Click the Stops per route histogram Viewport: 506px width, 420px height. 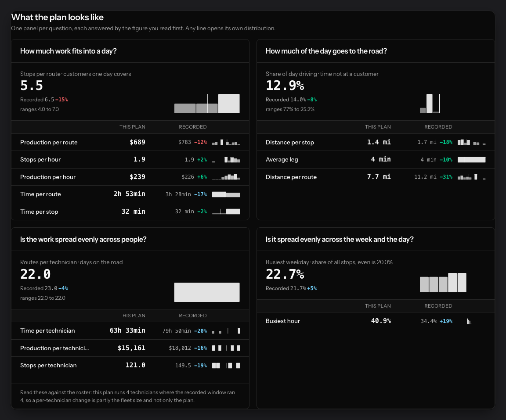pos(207,104)
